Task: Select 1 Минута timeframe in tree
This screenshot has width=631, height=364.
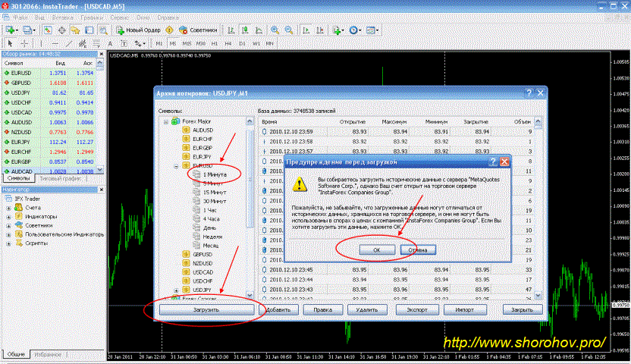Action: (x=215, y=174)
